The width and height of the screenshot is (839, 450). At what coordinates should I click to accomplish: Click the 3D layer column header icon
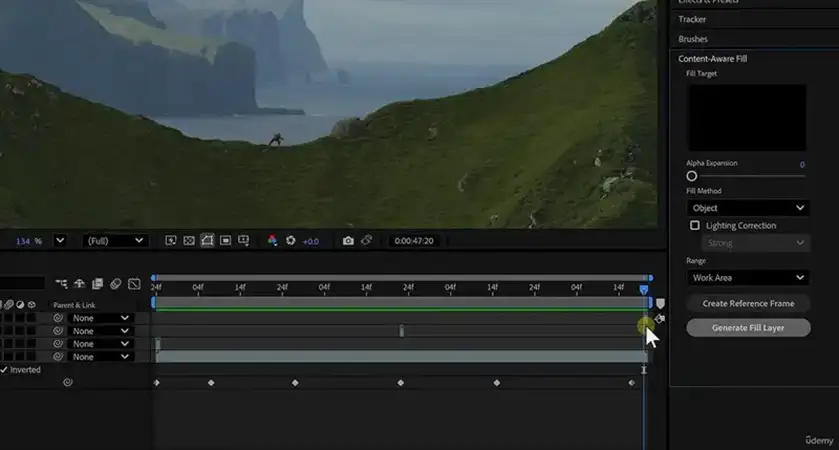[32, 304]
